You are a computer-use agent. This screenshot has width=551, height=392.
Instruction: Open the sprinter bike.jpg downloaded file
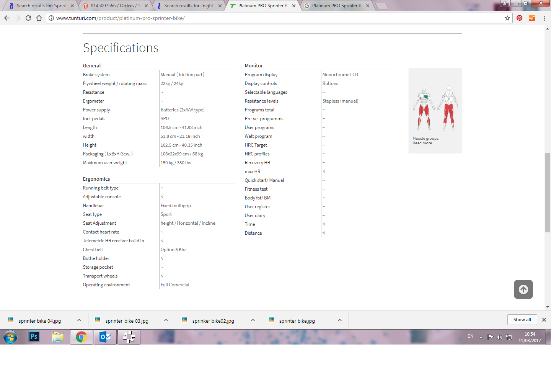click(297, 321)
